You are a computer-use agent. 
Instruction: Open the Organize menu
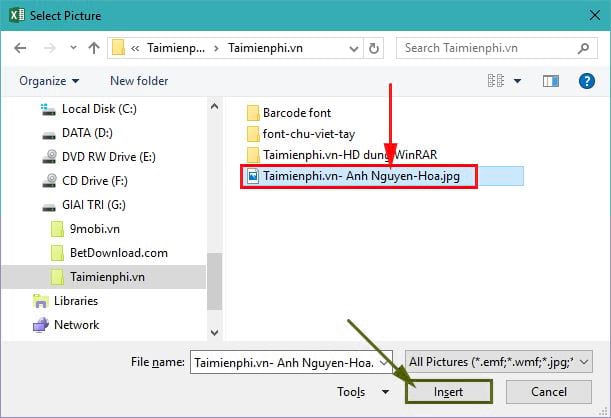pos(49,81)
